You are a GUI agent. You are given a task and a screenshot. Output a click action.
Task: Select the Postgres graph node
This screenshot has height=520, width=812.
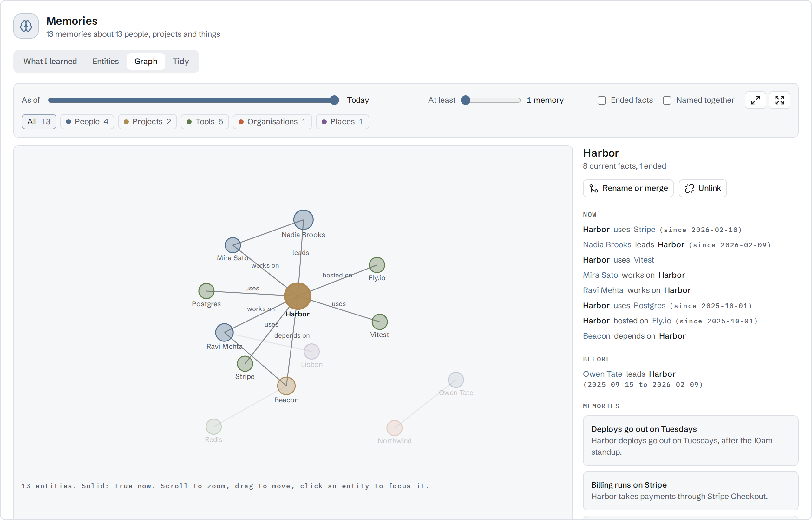click(x=206, y=291)
